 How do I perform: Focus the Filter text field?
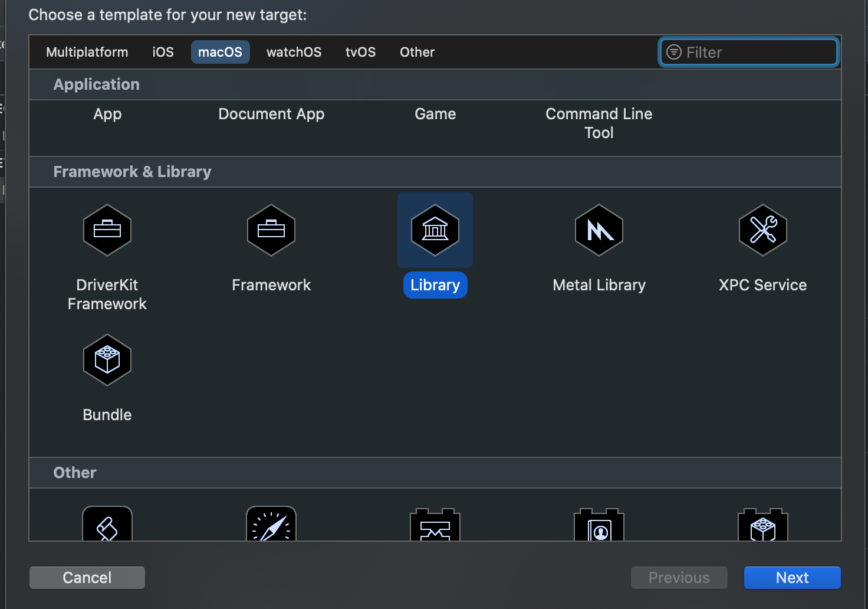[748, 52]
